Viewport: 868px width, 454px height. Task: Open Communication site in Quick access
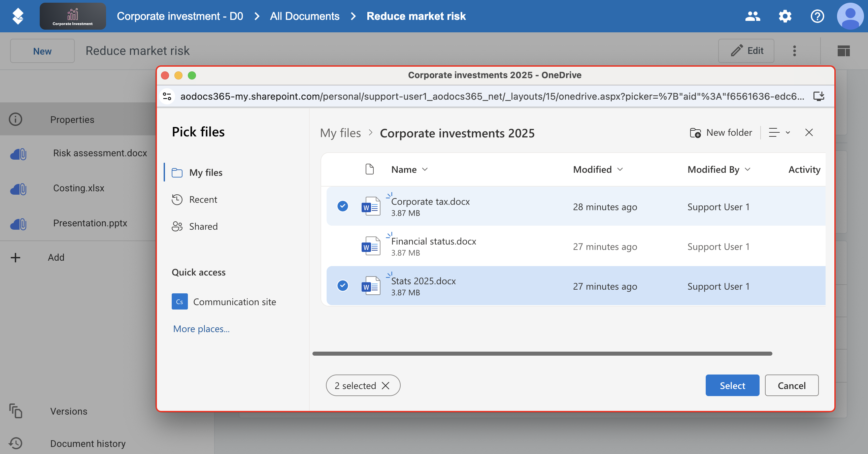pos(224,302)
